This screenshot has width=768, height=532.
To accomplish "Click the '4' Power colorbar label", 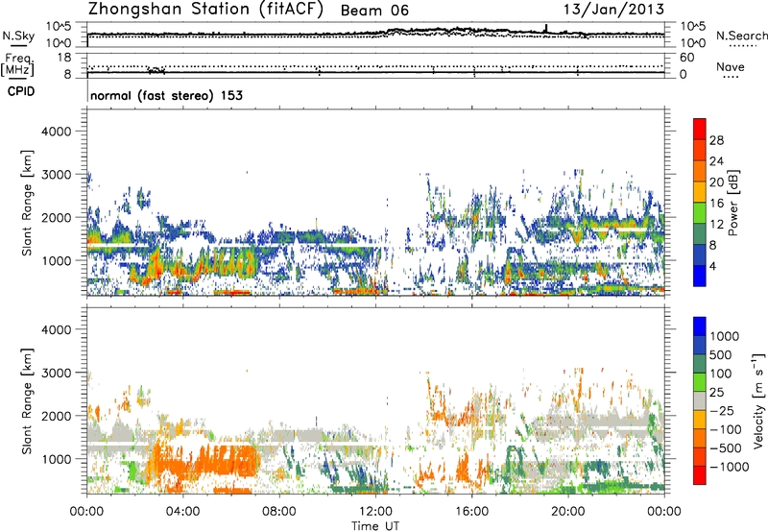I will [713, 267].
